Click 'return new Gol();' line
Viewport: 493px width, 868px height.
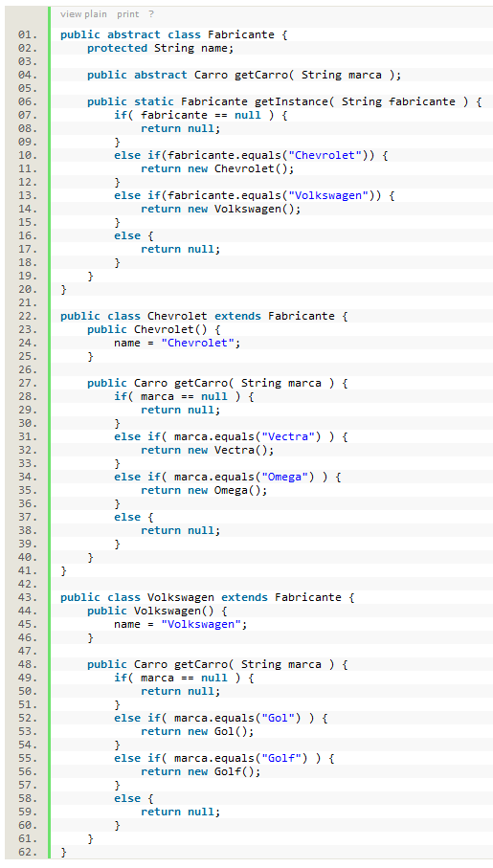coord(198,731)
